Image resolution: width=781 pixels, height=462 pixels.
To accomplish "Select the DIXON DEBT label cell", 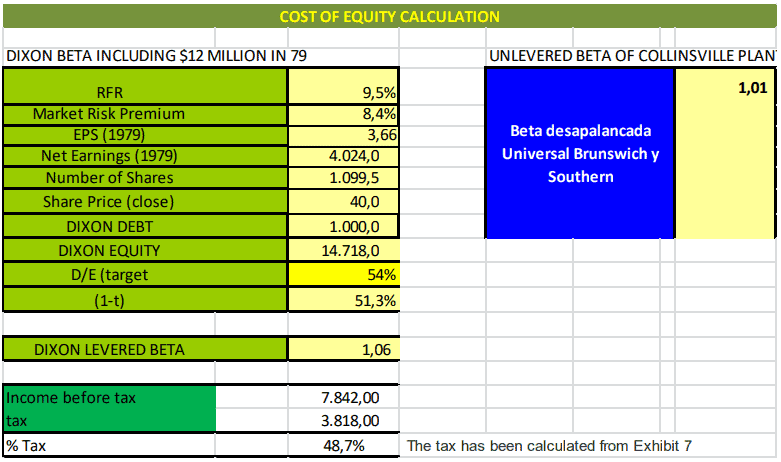I will click(145, 227).
